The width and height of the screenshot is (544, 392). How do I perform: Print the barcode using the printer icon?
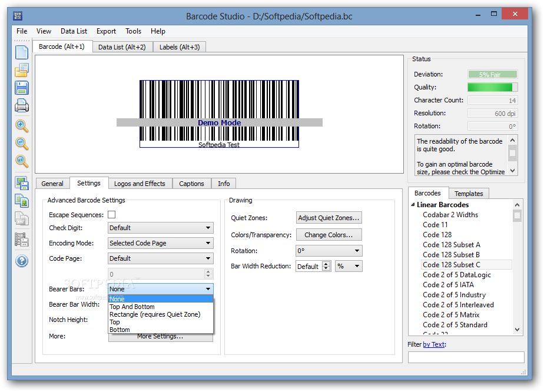pyautogui.click(x=22, y=105)
